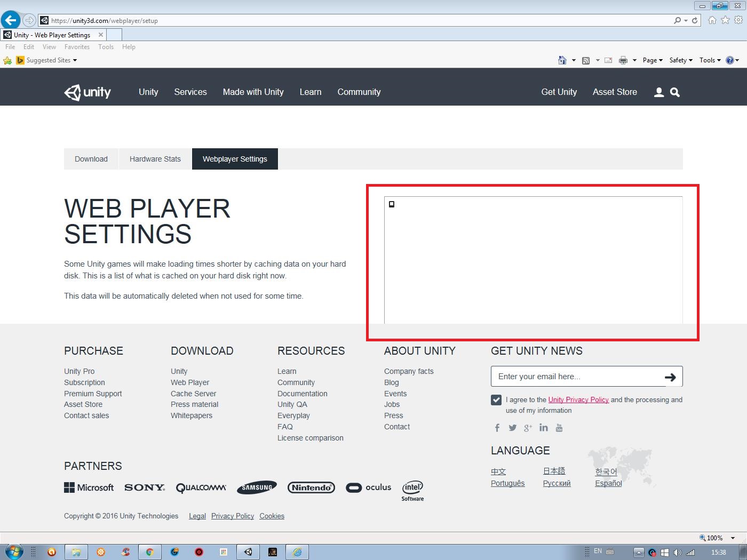This screenshot has width=747, height=560.
Task: Click the Chrome icon in the taskbar
Action: pos(150,552)
